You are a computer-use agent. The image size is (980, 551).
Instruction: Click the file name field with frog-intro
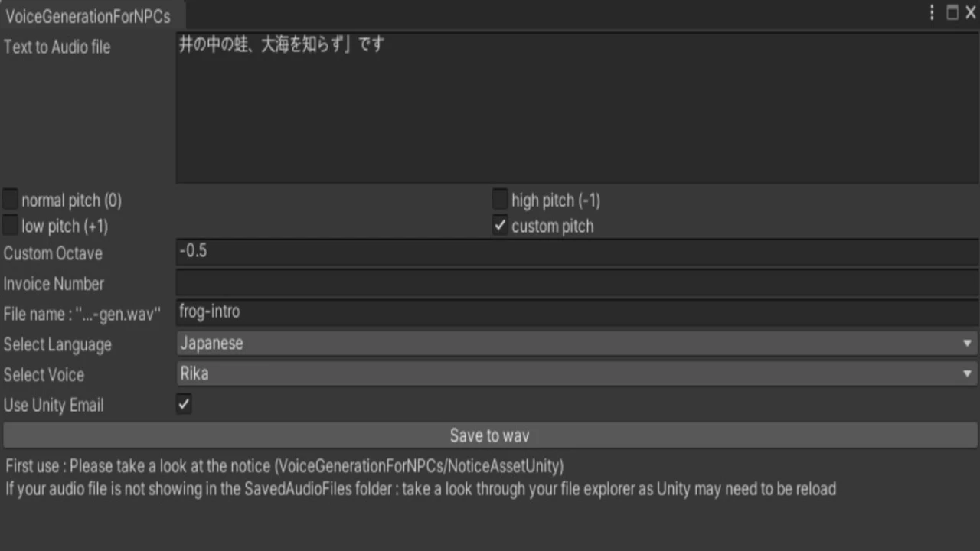(x=577, y=312)
